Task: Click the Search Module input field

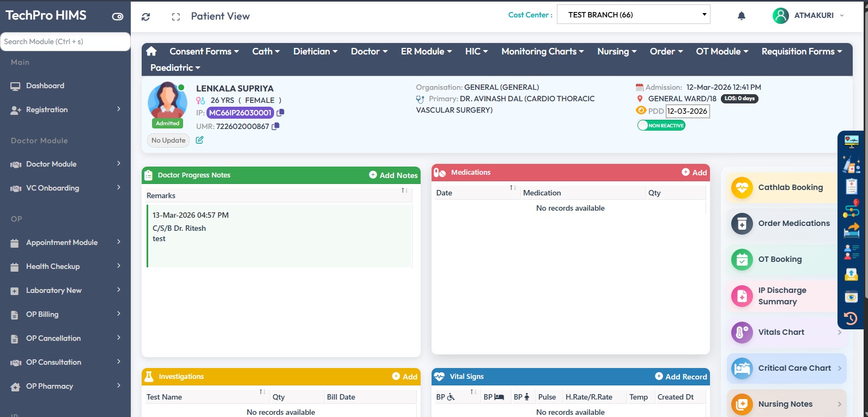Action: [x=65, y=42]
